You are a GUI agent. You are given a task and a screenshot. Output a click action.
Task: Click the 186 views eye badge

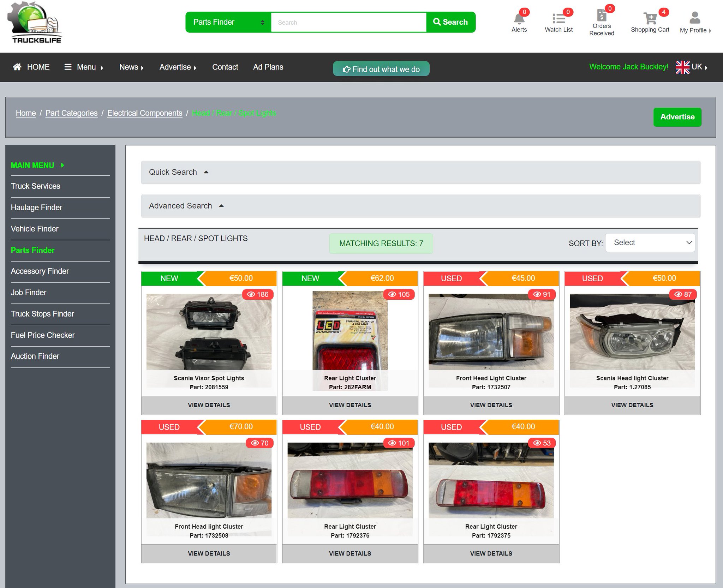click(258, 294)
